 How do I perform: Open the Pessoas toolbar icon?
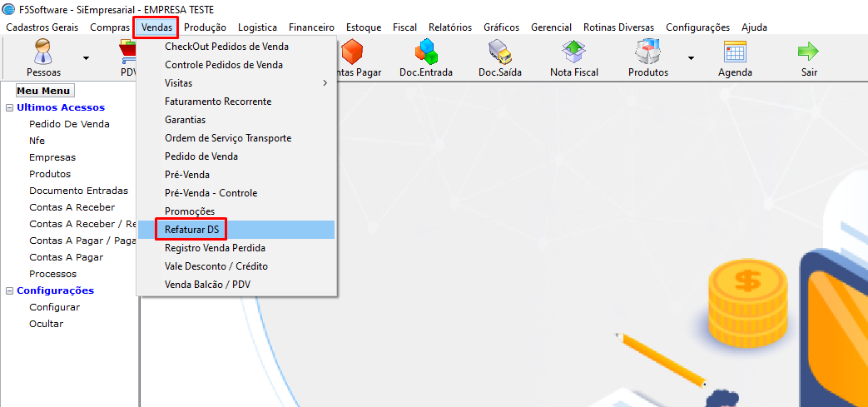[44, 52]
